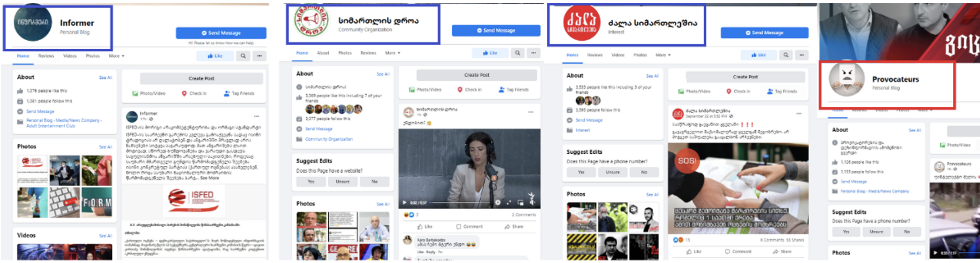This screenshot has height=263, width=980.
Task: Open the SOS hand sanitizer post image
Action: pyautogui.click(x=738, y=189)
